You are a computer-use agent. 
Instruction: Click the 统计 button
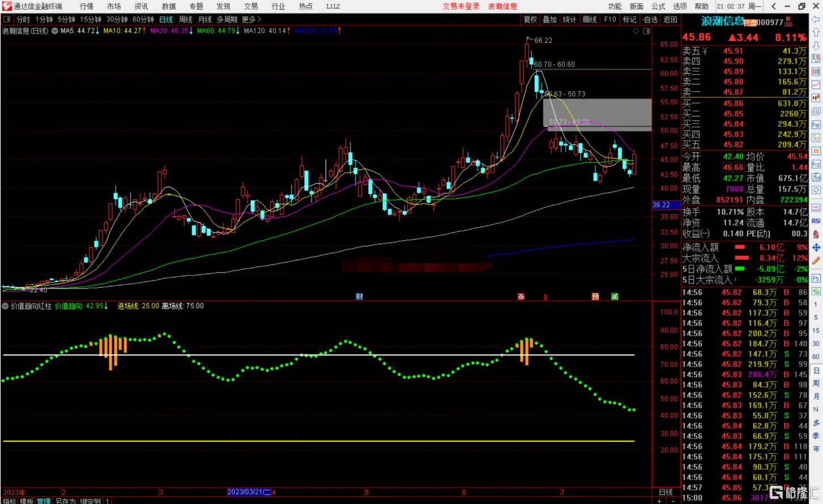pos(570,19)
